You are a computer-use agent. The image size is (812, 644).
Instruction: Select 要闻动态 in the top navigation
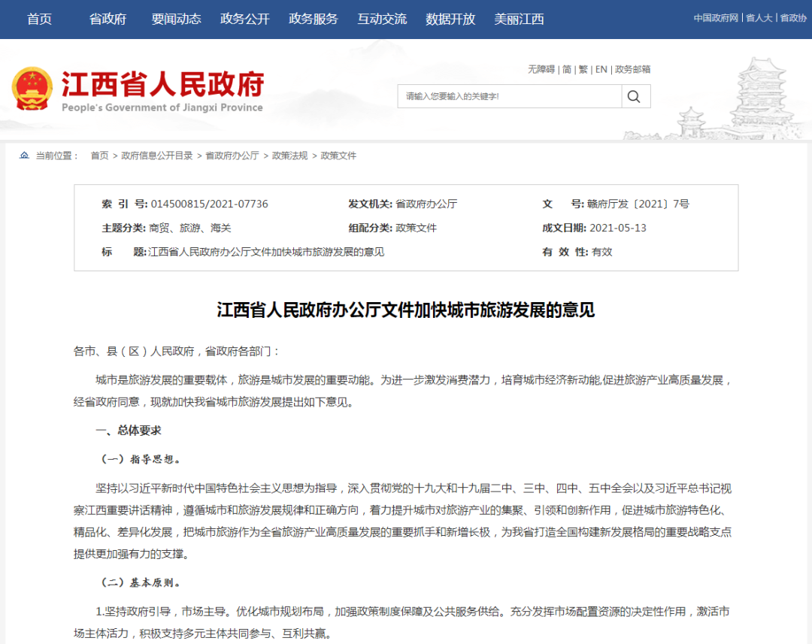[176, 20]
